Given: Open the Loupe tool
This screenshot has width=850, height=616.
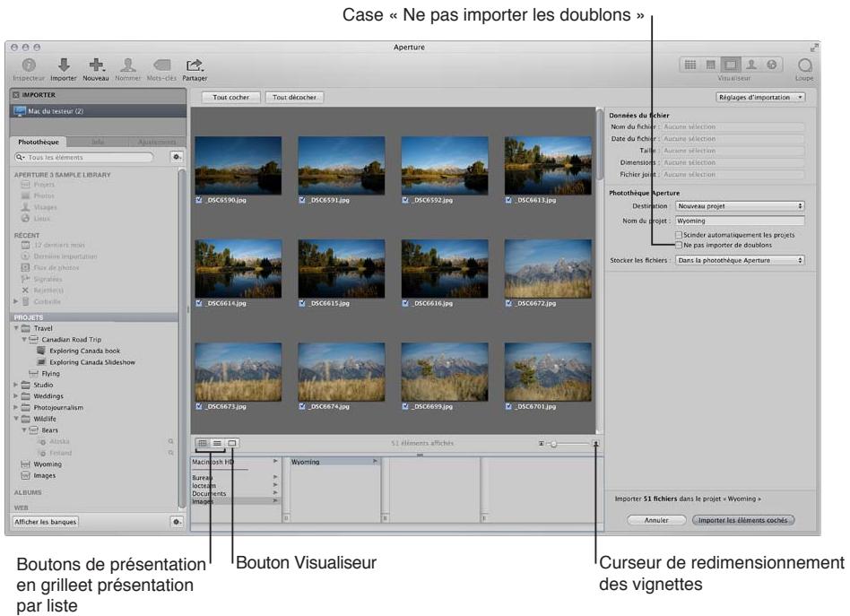Looking at the screenshot, I should [805, 65].
